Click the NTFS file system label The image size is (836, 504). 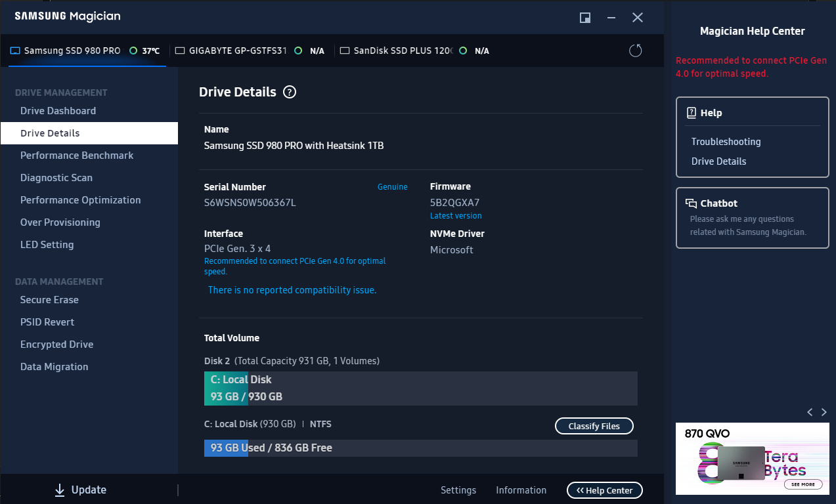click(x=320, y=425)
